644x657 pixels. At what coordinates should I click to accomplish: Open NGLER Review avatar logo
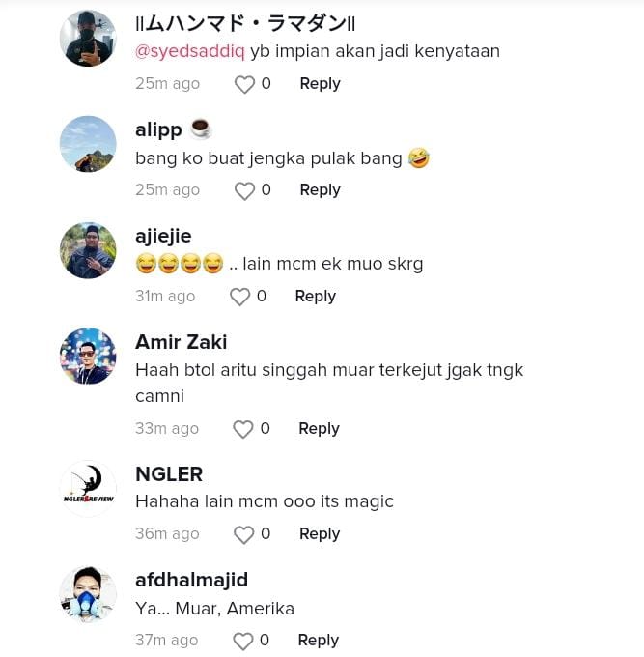pos(88,489)
